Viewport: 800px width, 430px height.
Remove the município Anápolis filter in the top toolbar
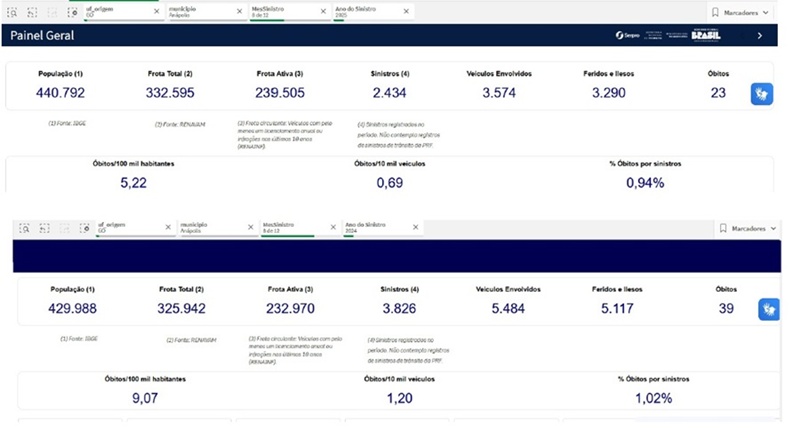click(x=238, y=11)
